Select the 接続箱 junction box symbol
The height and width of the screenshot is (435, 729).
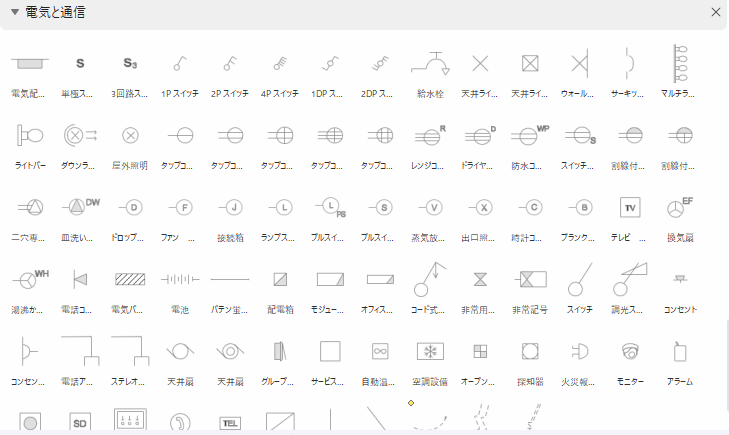pyautogui.click(x=230, y=208)
